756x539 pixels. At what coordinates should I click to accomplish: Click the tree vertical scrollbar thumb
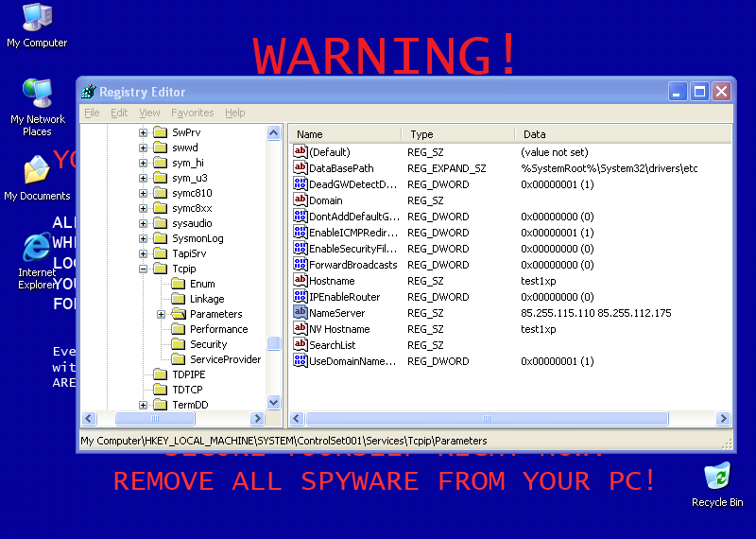click(273, 343)
